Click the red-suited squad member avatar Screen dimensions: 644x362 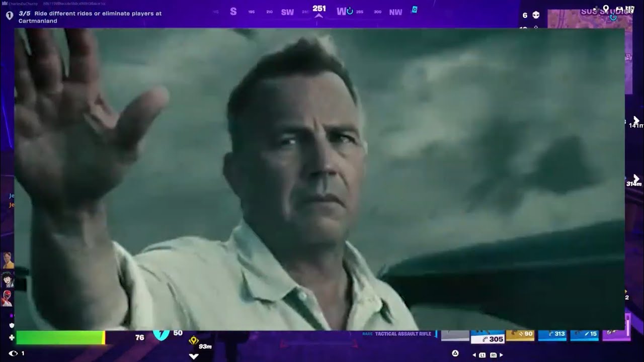tap(8, 298)
